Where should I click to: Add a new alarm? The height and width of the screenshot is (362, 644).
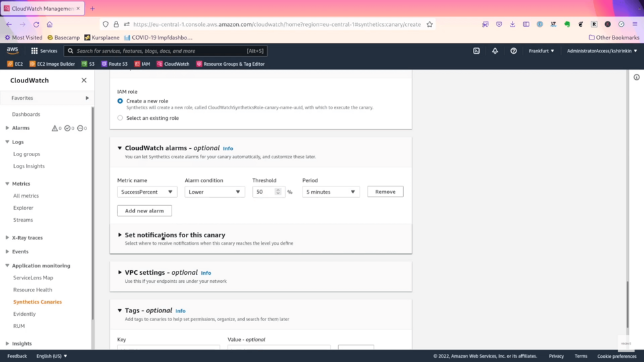pos(144,211)
